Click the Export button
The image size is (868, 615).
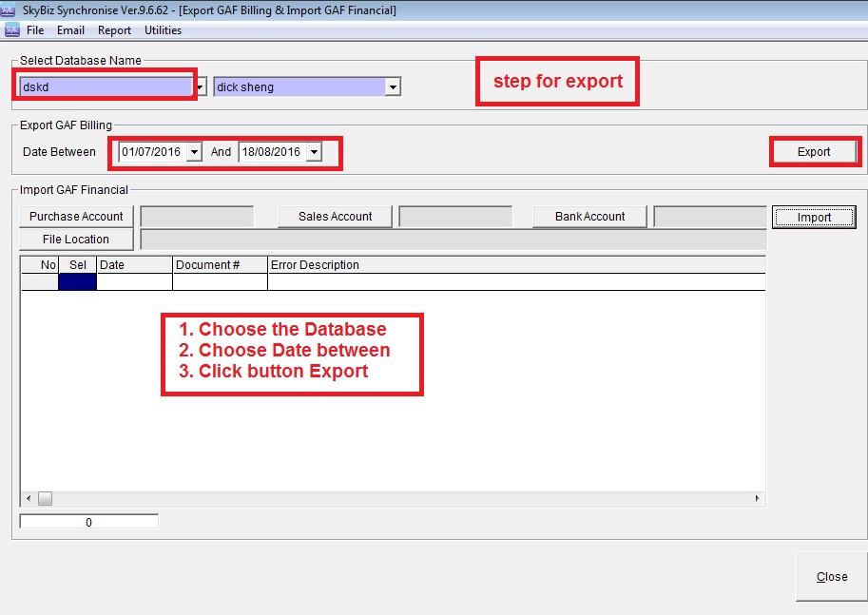pyautogui.click(x=813, y=152)
